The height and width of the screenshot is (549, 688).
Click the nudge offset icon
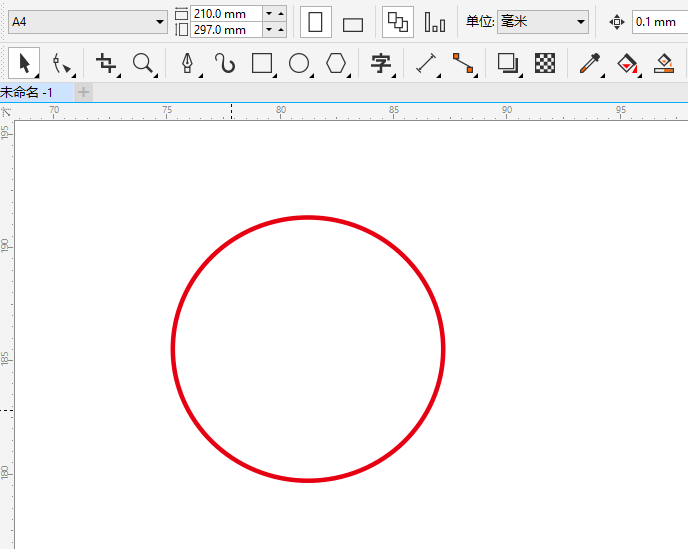[616, 22]
